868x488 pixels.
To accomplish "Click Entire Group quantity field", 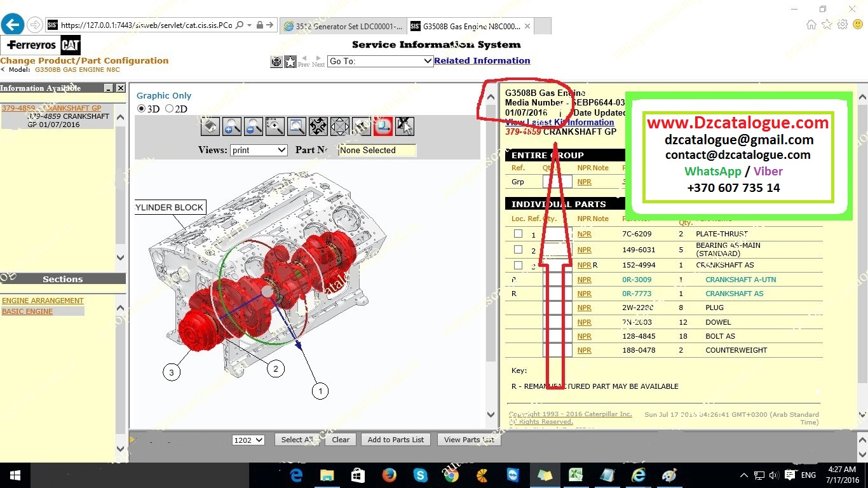I will click(x=557, y=182).
